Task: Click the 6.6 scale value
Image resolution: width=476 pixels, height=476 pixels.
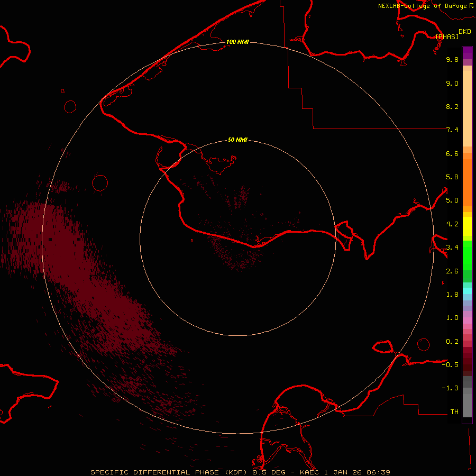Action: [452, 153]
